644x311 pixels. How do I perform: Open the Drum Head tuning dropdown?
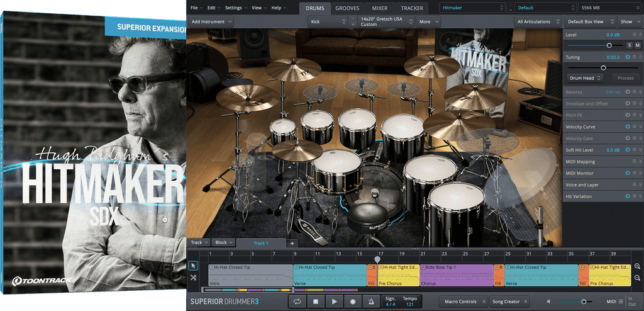click(x=586, y=78)
